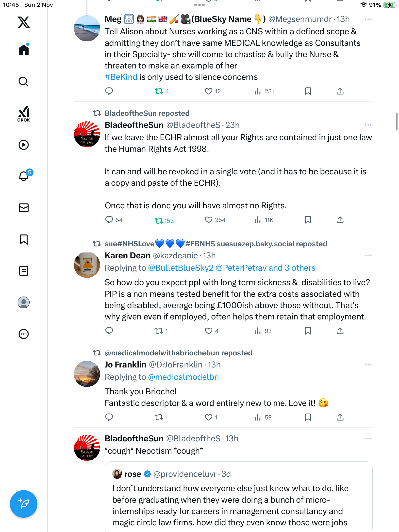Open Lists in the sidebar

[x=24, y=271]
